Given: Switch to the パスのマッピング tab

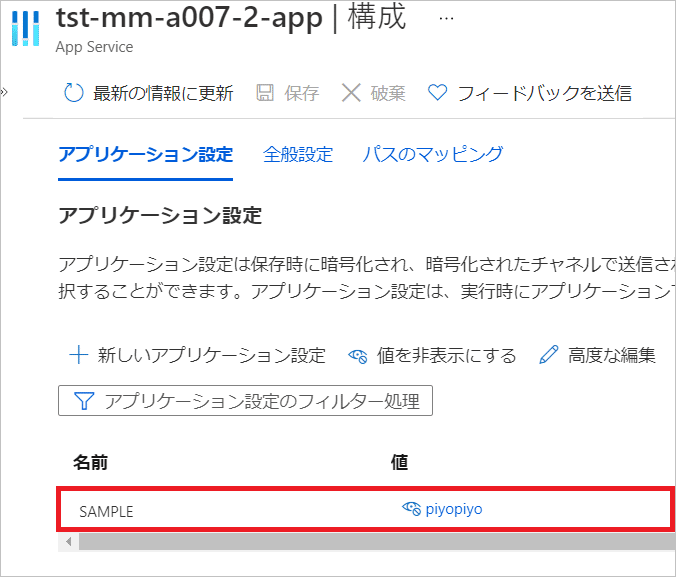Looking at the screenshot, I should pos(432,154).
